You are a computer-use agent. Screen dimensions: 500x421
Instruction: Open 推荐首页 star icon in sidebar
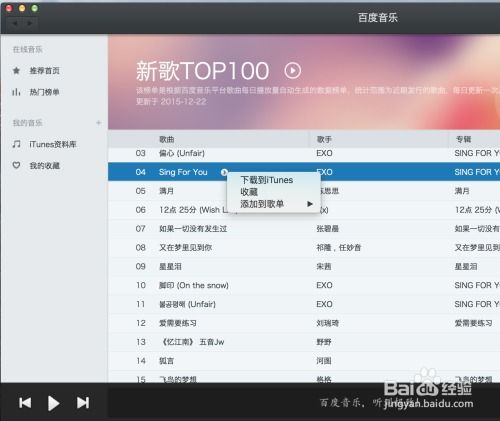click(16, 71)
